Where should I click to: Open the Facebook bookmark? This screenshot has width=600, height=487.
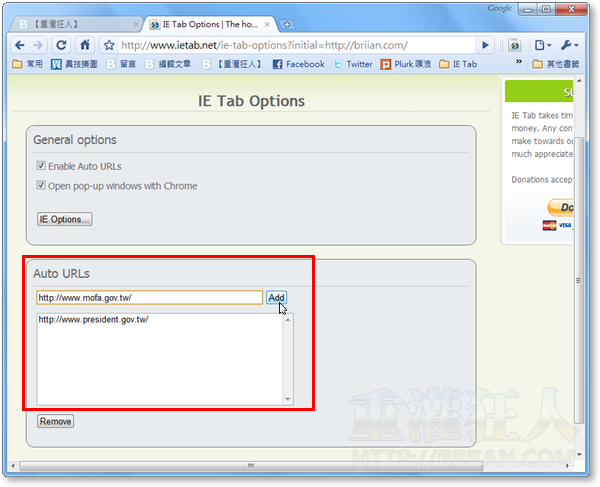(297, 64)
